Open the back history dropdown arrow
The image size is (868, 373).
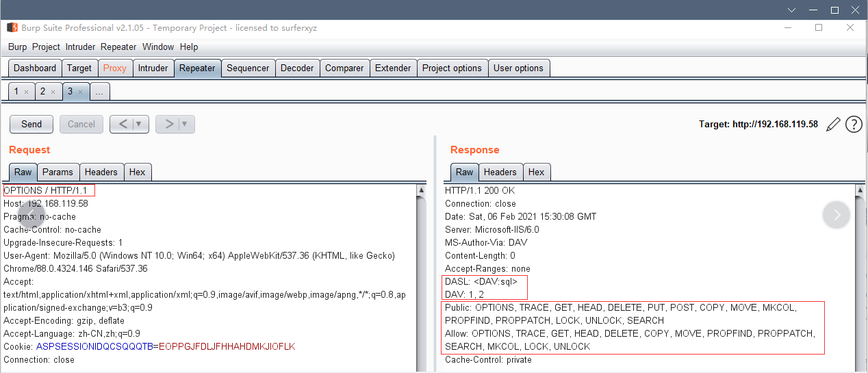pyautogui.click(x=140, y=124)
